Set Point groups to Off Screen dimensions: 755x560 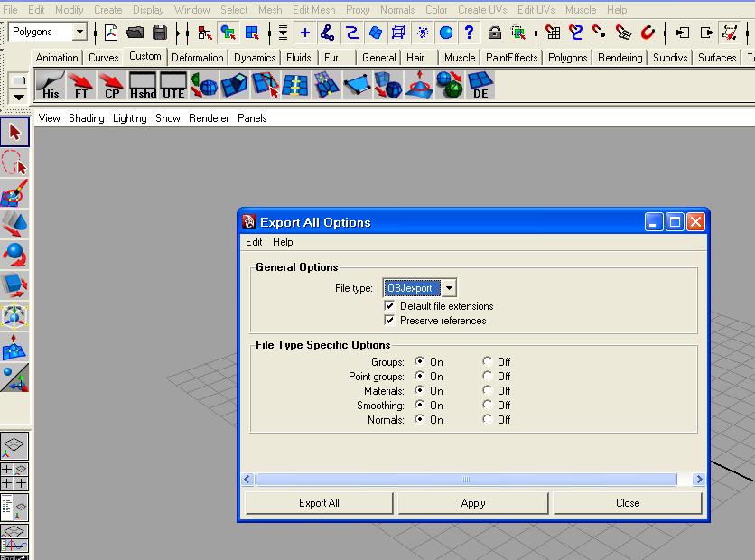(488, 376)
